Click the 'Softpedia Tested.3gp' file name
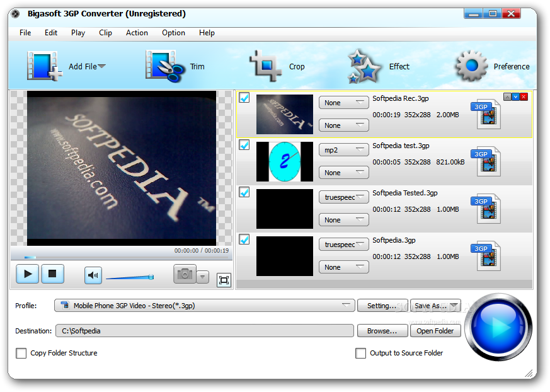The height and width of the screenshot is (392, 550). 405,193
